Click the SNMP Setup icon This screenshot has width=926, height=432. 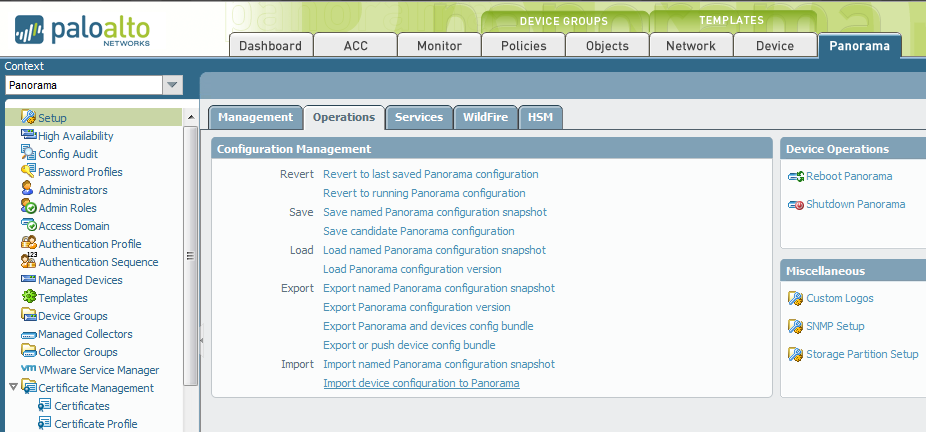pos(795,326)
